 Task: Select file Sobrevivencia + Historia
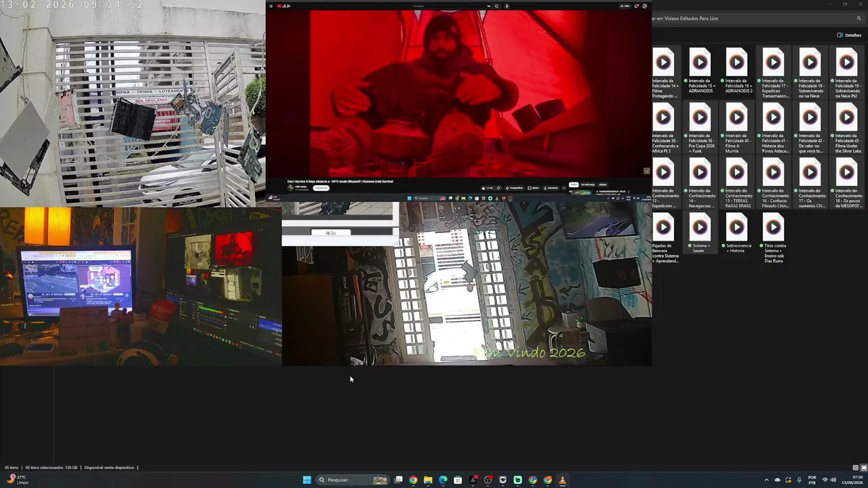[736, 233]
